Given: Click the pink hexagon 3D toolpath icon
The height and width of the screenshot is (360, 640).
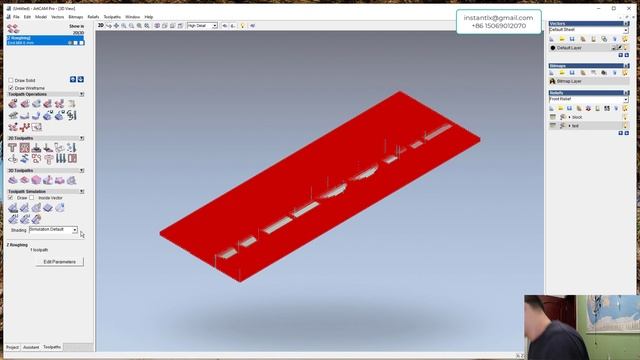Looking at the screenshot, I should click(36, 180).
